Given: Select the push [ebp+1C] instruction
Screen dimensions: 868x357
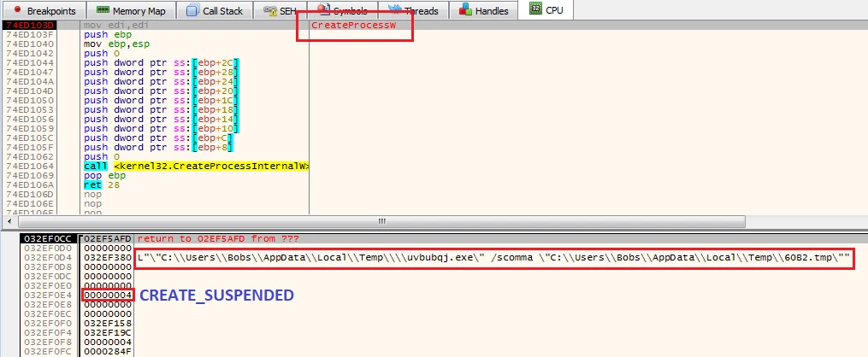Looking at the screenshot, I should [x=161, y=101].
